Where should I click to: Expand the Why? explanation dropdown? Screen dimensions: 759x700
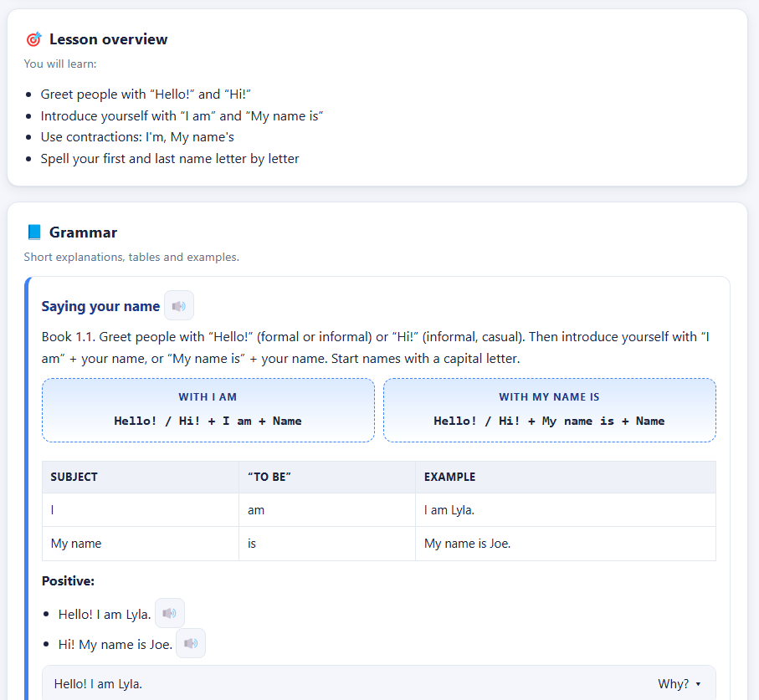680,683
